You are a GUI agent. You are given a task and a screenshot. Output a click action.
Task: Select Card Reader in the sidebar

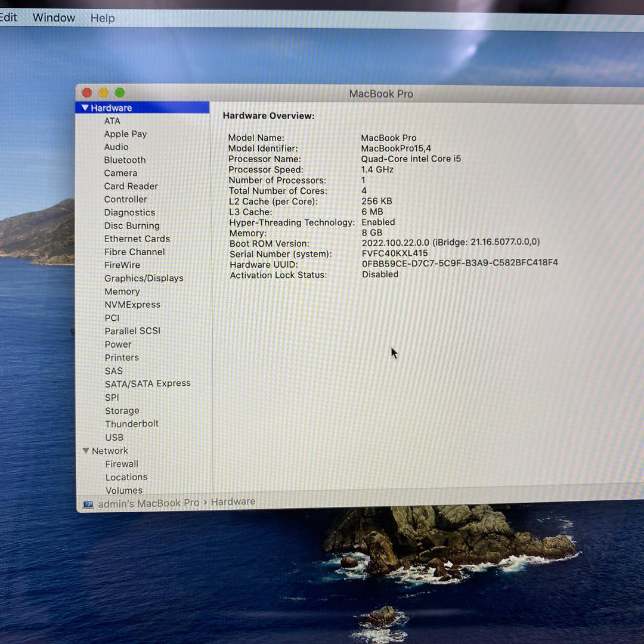tap(131, 186)
